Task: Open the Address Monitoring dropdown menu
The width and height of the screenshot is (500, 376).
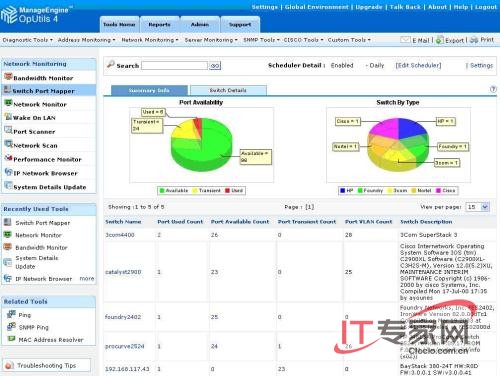Action: (x=86, y=40)
